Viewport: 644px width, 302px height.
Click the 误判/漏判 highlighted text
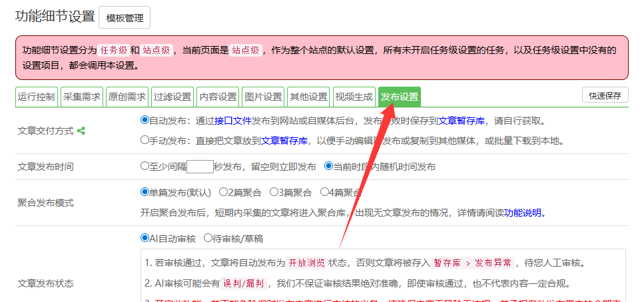coord(244,283)
